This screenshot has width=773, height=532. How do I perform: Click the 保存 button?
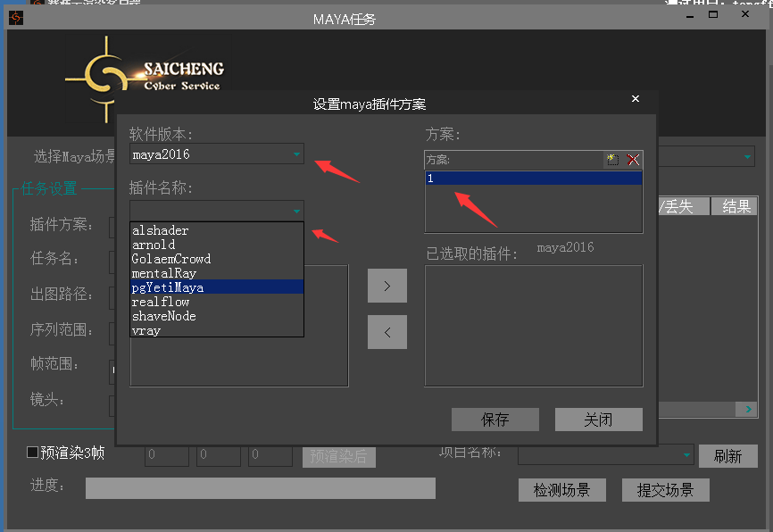[x=495, y=420]
